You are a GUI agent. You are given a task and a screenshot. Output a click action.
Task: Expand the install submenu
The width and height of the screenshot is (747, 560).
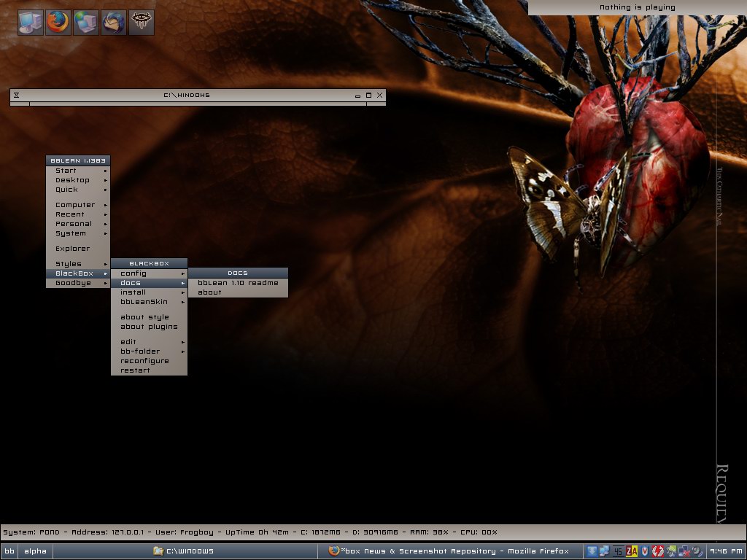pos(149,292)
